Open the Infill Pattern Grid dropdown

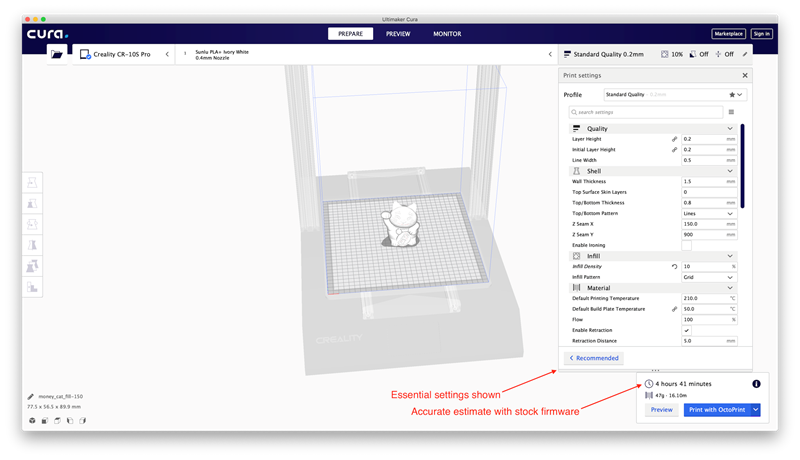tap(708, 277)
